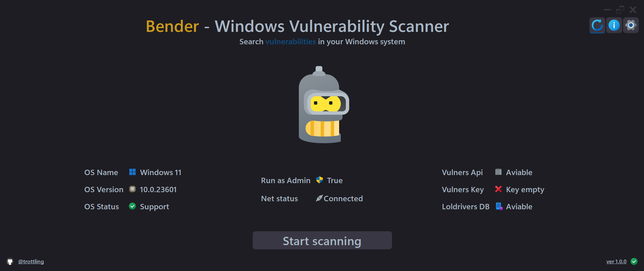Click the 'Vulners Api' label
The width and height of the screenshot is (644, 271).
(462, 173)
